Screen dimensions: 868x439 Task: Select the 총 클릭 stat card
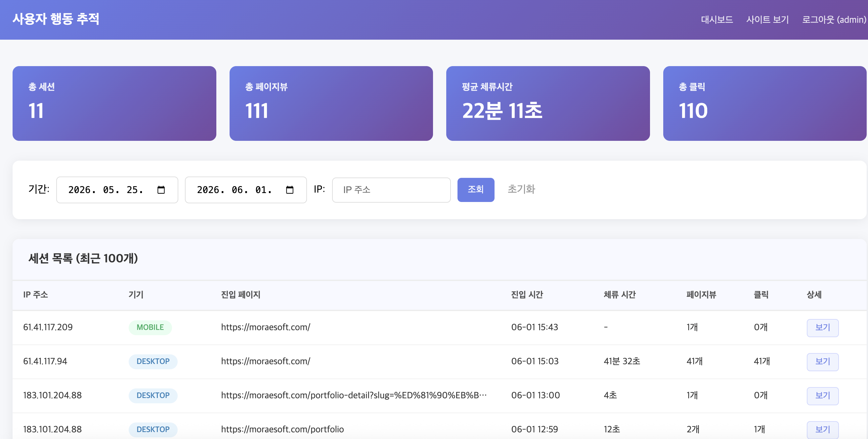click(764, 103)
